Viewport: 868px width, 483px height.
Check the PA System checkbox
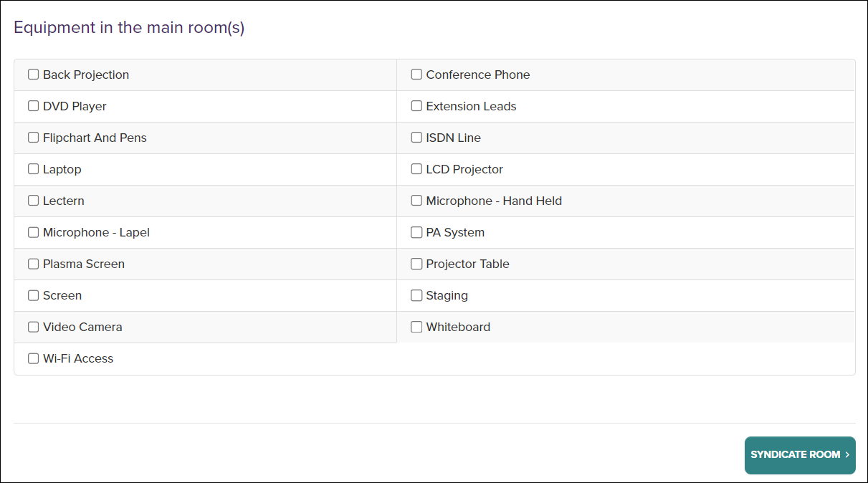[416, 231]
